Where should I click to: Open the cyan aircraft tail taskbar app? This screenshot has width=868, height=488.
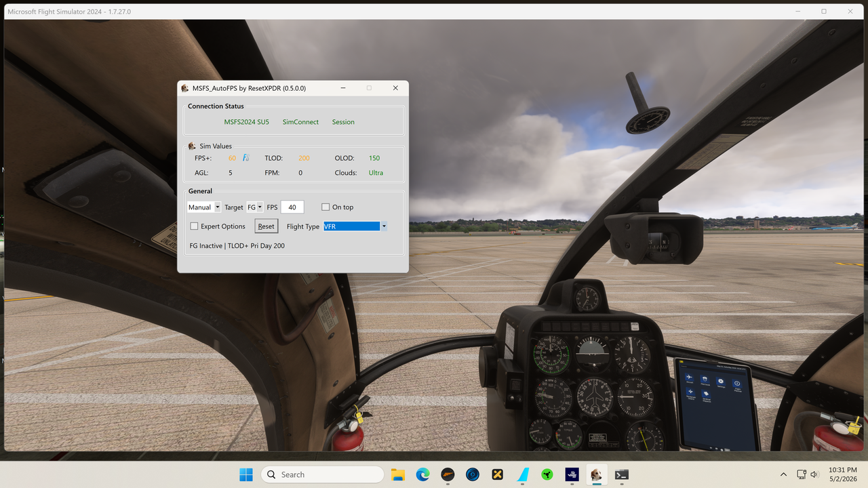click(522, 474)
